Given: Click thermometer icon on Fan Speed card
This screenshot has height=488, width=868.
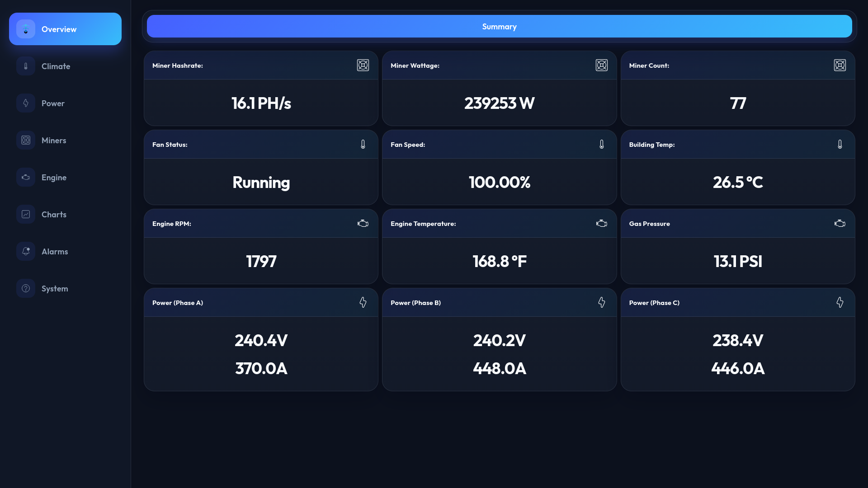Looking at the screenshot, I should (x=602, y=144).
